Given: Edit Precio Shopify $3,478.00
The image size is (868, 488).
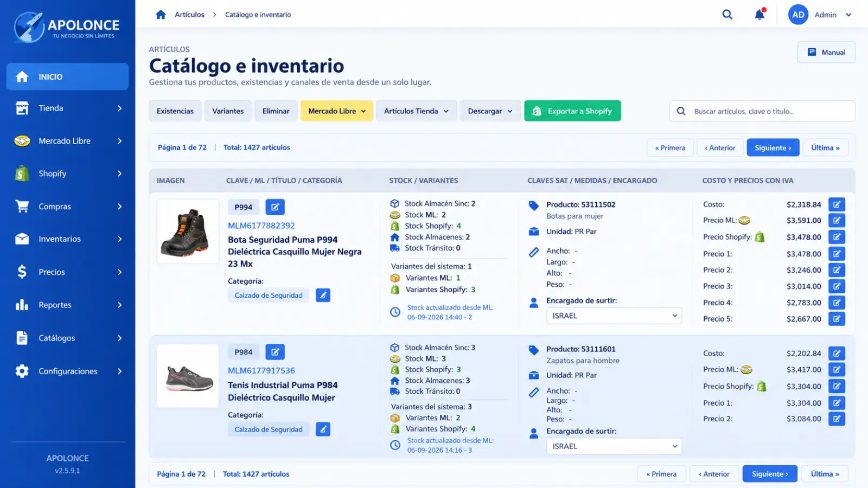Looking at the screenshot, I should 837,237.
